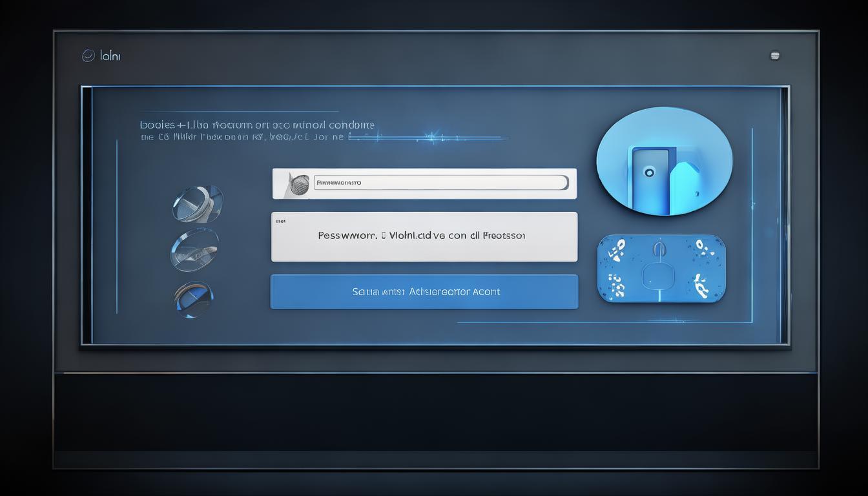This screenshot has height=496, width=868.
Task: Click the 'Boojes+Llbo' heading text line
Action: [257, 125]
